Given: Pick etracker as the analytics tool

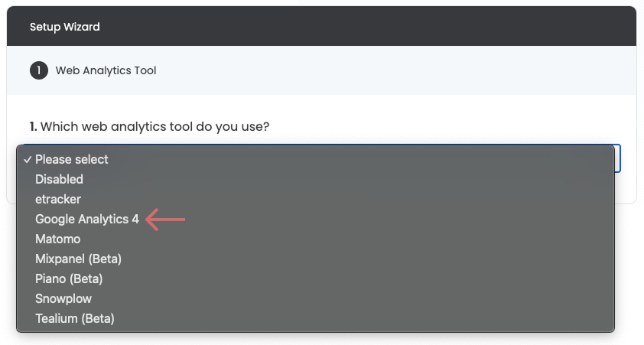Looking at the screenshot, I should coord(315,199).
